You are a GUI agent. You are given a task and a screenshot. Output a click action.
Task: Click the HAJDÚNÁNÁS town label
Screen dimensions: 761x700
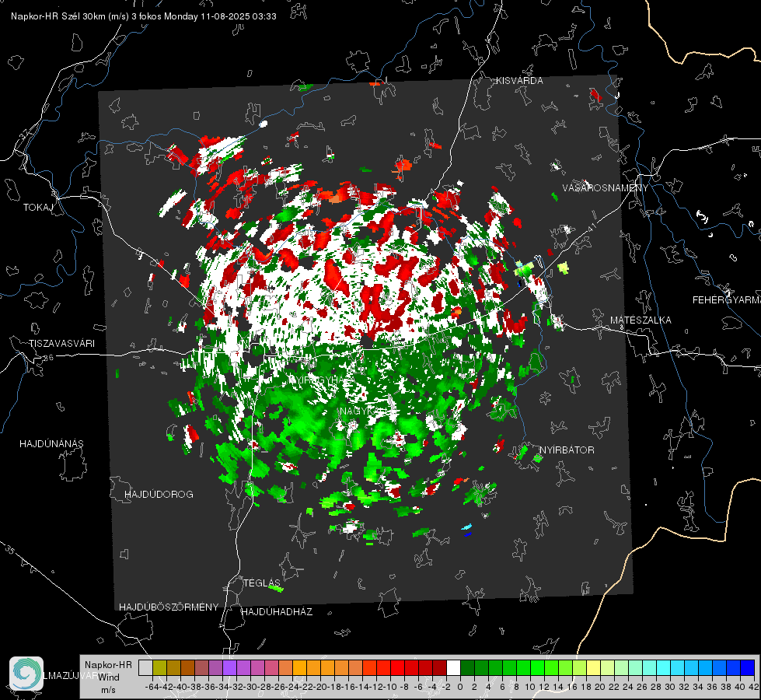51,444
